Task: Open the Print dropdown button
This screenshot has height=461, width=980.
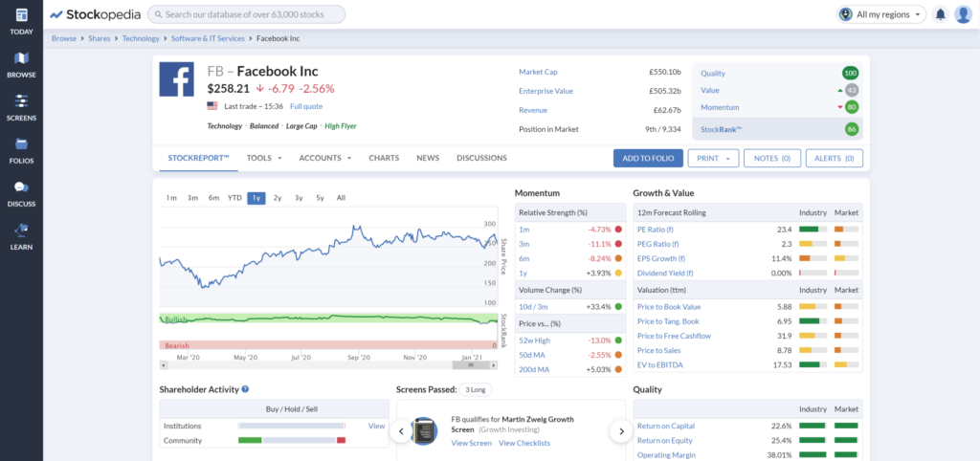Action: 713,158
